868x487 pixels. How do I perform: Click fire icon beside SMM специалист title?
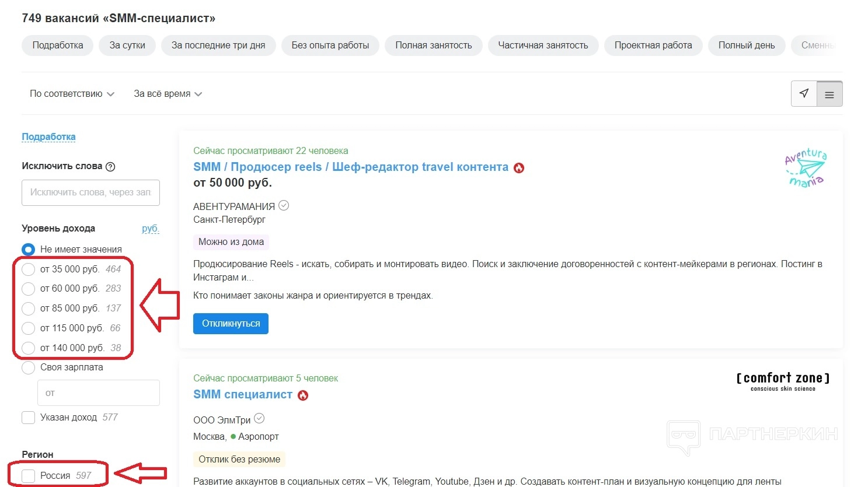coord(303,395)
